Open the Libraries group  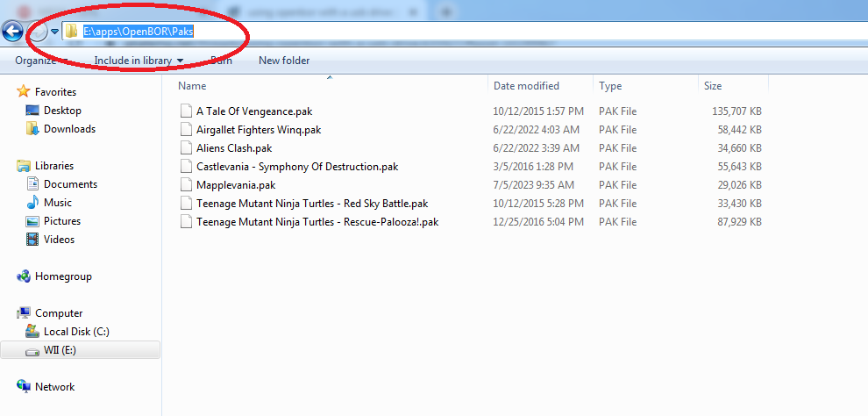[x=54, y=166]
